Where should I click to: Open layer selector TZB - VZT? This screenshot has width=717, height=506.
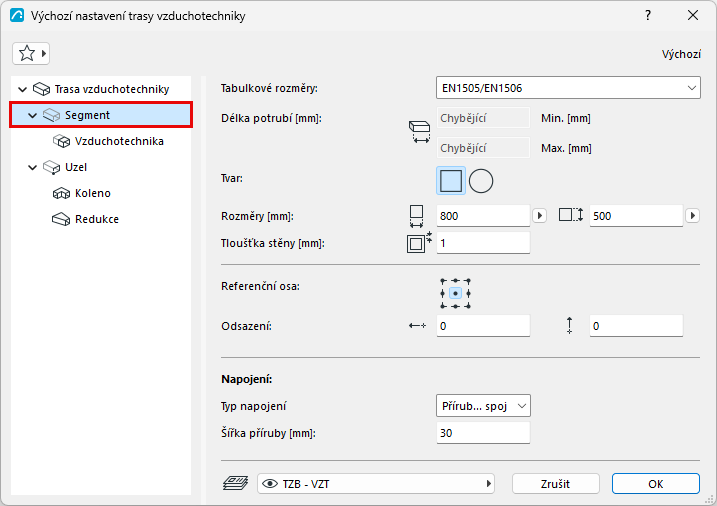click(x=376, y=484)
